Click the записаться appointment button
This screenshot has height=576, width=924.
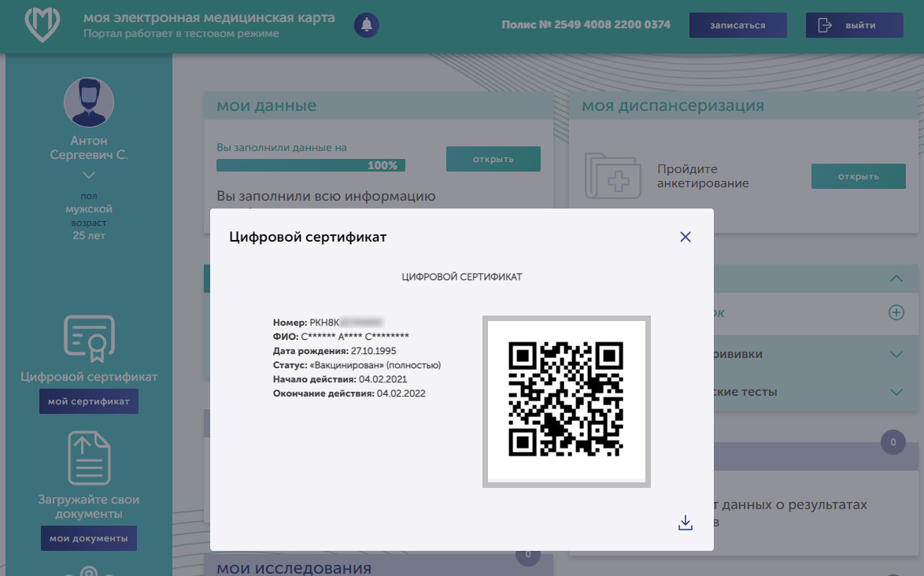pos(737,25)
